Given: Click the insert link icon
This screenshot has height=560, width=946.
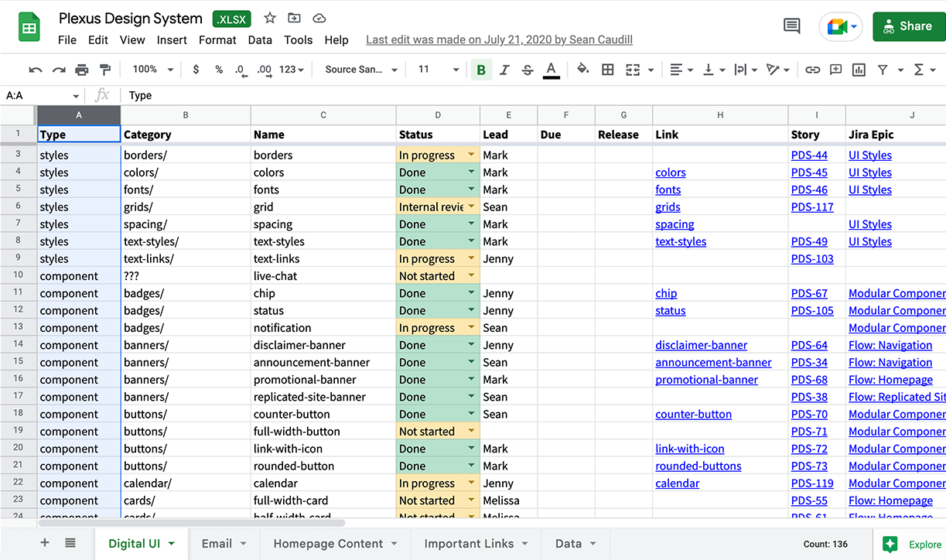Looking at the screenshot, I should pos(812,70).
